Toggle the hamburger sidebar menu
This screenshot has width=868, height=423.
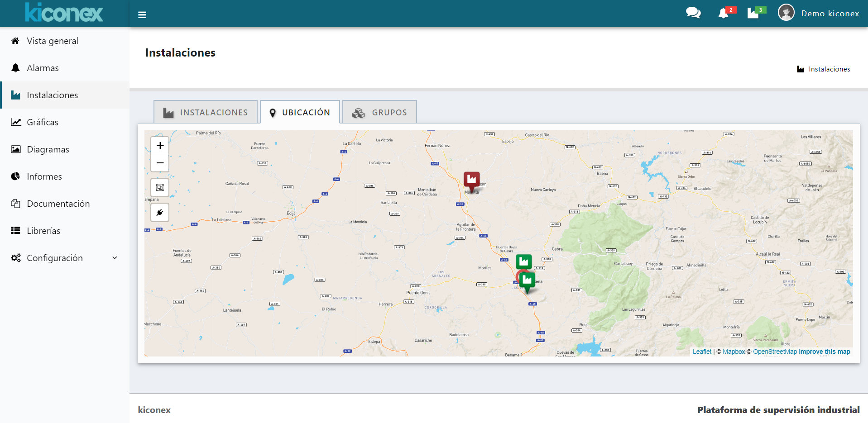click(x=142, y=14)
